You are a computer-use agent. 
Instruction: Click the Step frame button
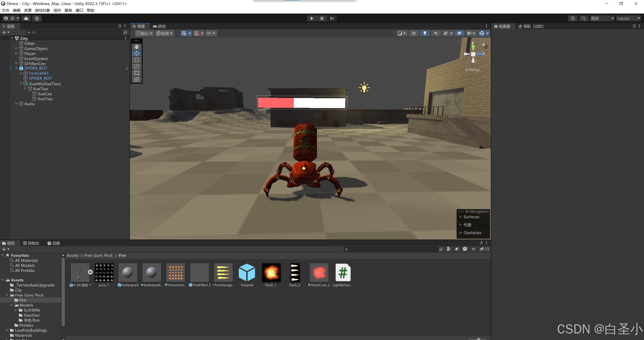click(x=332, y=18)
